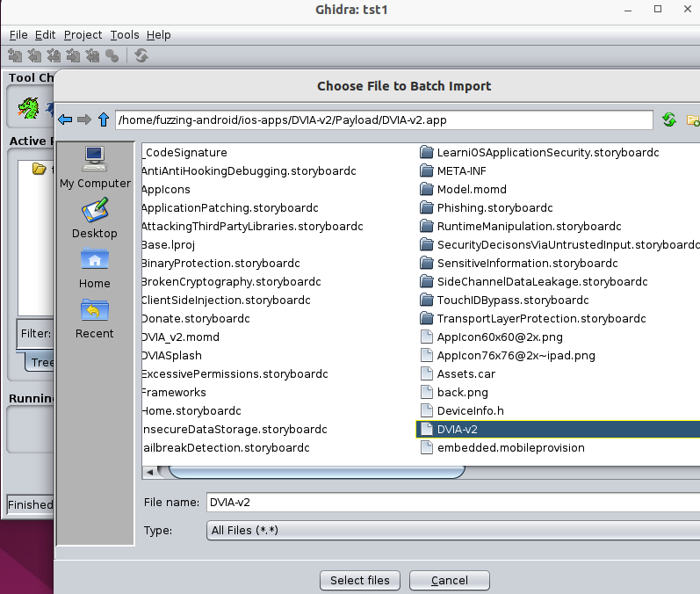
Task: Open the File menu
Action: [x=18, y=35]
